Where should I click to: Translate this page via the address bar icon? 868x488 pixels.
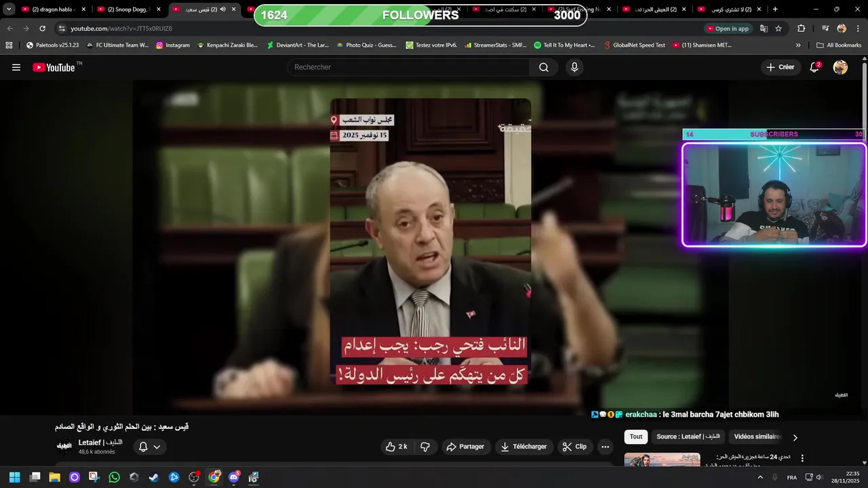[764, 28]
